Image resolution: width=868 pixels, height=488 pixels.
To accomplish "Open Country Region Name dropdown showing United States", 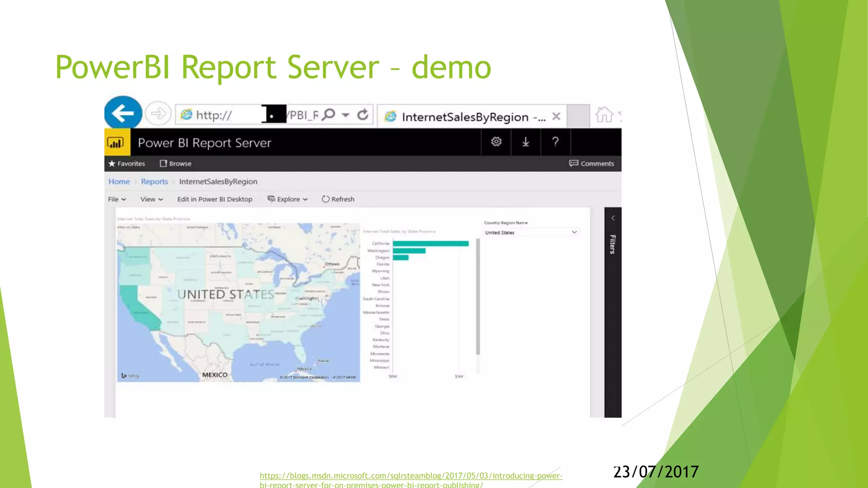I will [x=531, y=232].
